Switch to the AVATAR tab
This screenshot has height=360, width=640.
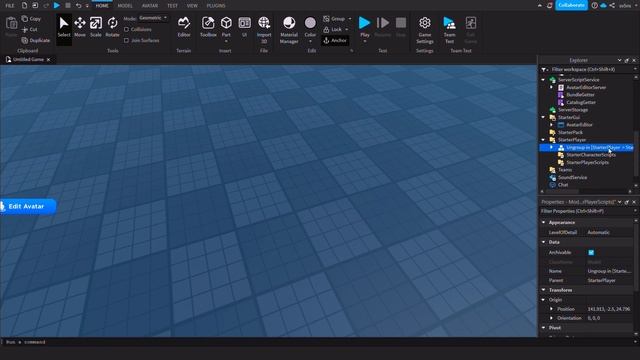click(x=150, y=5)
